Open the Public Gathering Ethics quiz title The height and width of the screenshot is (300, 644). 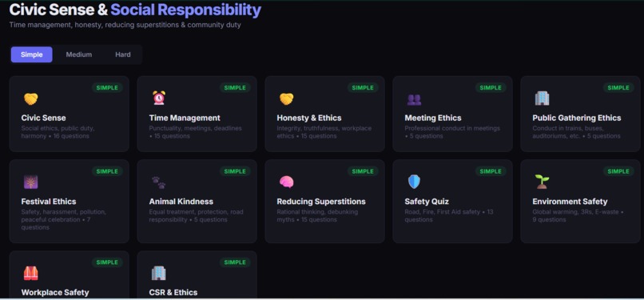(577, 118)
